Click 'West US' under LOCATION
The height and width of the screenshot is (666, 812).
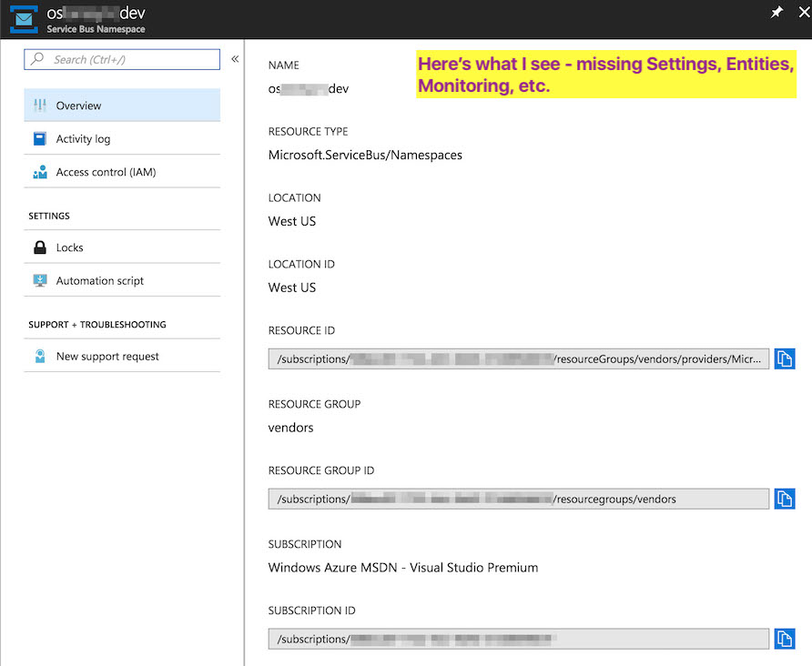292,221
